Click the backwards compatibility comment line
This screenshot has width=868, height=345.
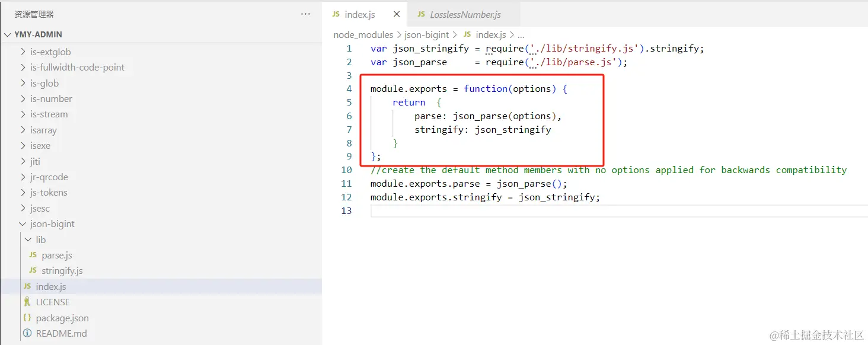(608, 170)
